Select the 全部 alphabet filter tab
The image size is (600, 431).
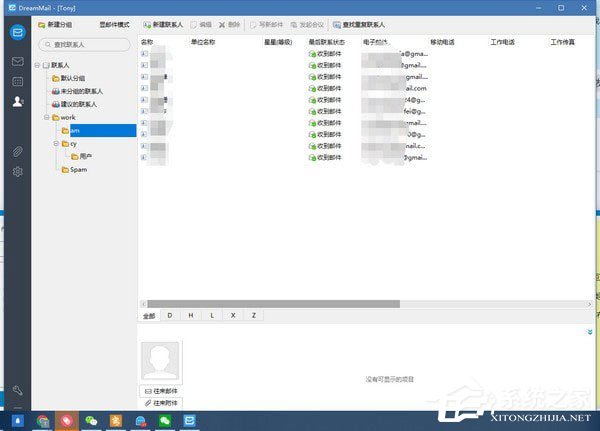point(149,316)
